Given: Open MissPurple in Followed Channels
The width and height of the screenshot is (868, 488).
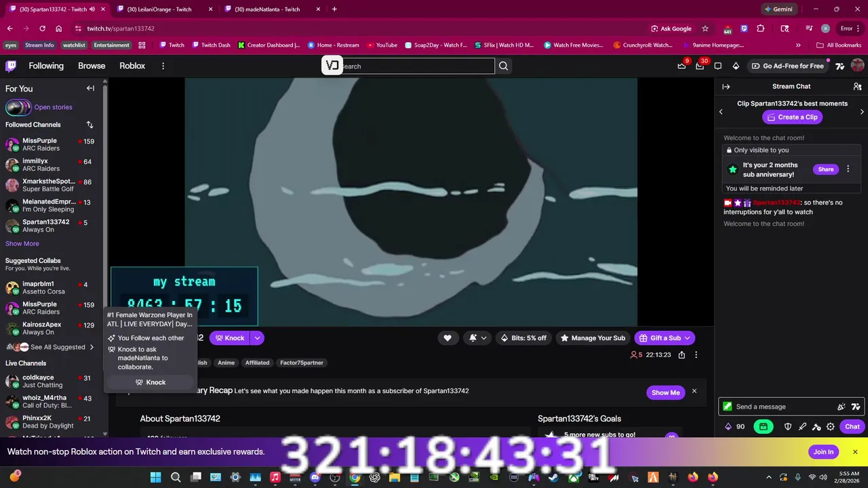Looking at the screenshot, I should coord(51,144).
